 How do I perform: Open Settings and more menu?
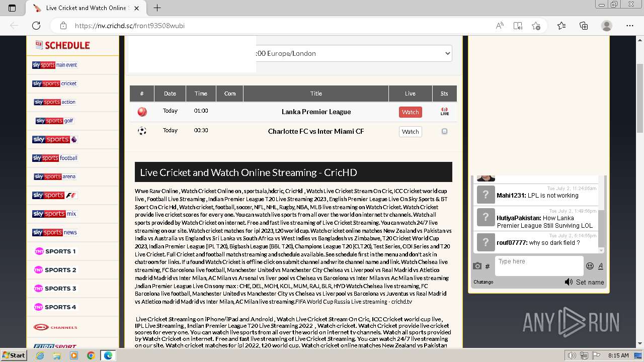tap(630, 26)
